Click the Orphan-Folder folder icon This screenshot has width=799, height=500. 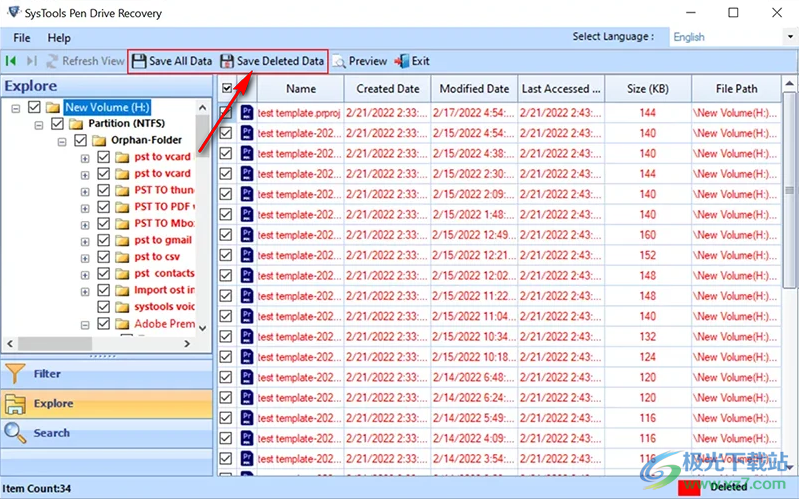click(x=99, y=140)
